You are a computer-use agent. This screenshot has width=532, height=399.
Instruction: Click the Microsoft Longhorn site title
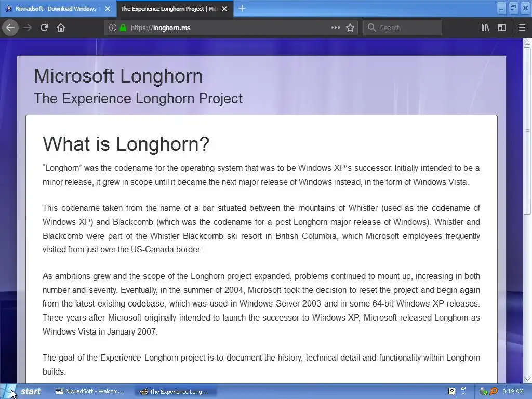[x=118, y=76]
